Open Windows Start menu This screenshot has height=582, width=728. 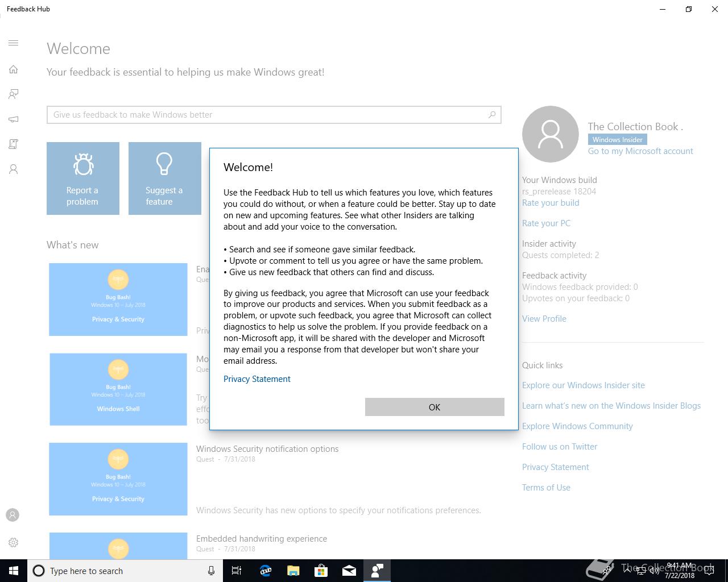pos(14,571)
